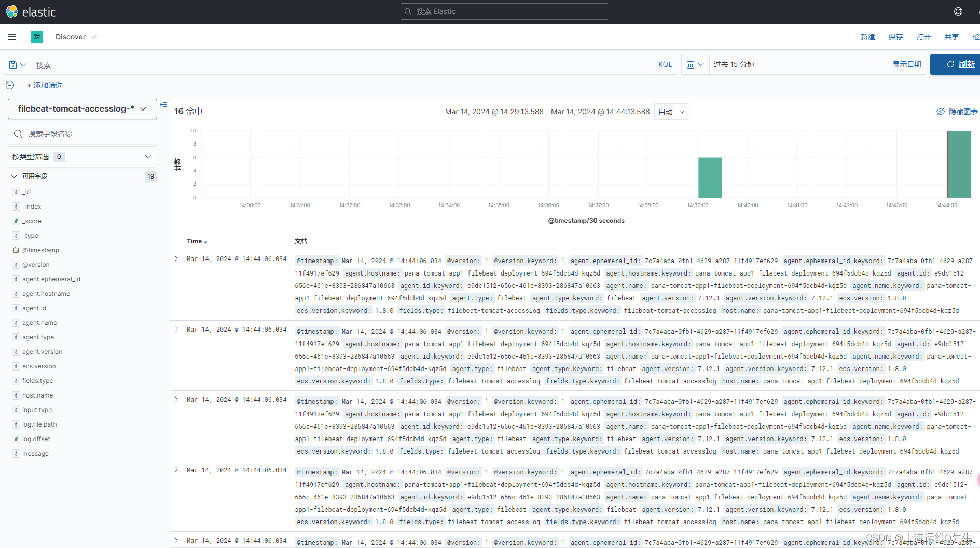Select the @version field

36,265
